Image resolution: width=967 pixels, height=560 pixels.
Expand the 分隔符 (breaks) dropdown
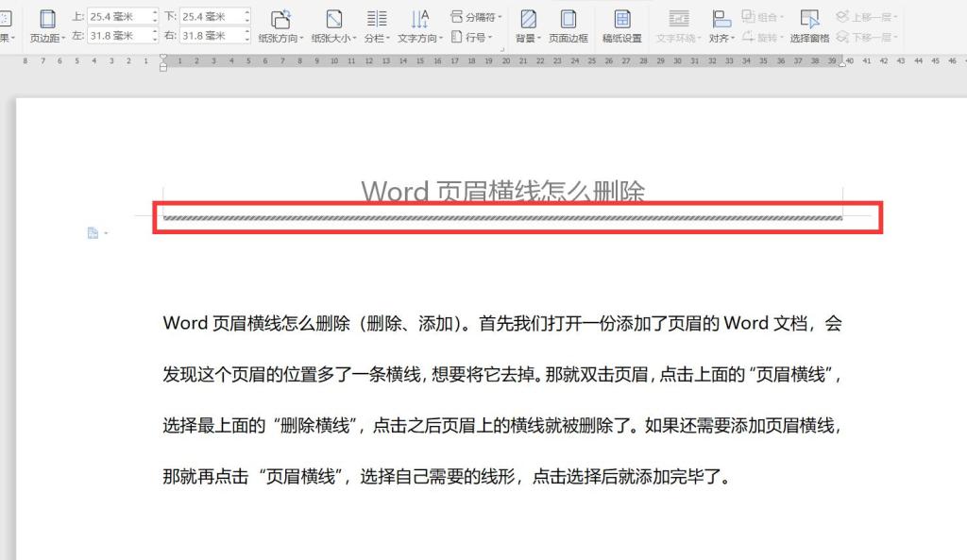point(477,16)
